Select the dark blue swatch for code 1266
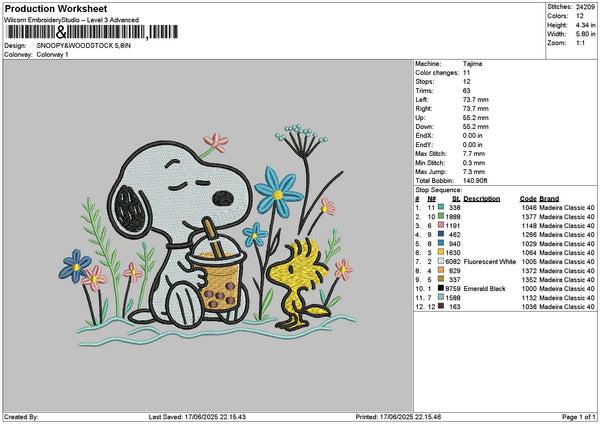Screen dimensions: 600x424 click(441, 234)
